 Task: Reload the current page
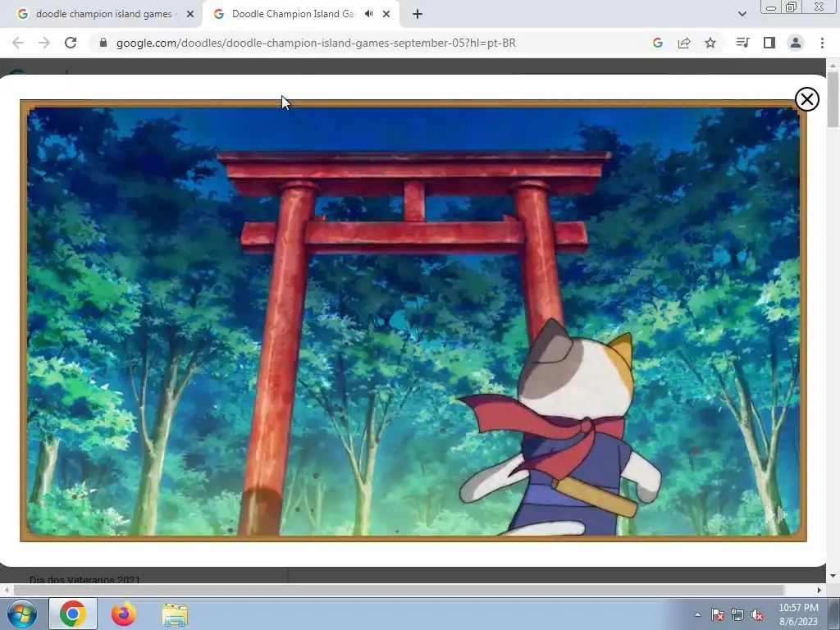click(x=71, y=43)
